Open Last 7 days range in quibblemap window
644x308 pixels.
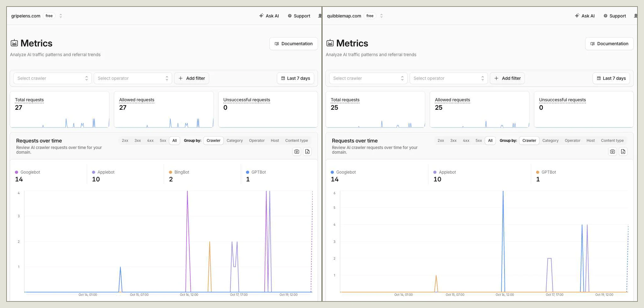coord(611,78)
